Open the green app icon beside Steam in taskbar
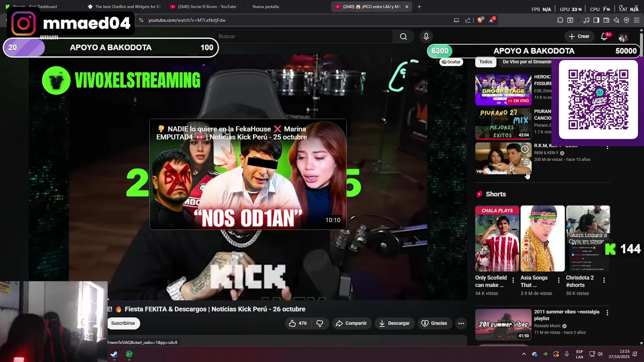Viewport: 644px width, 362px height. [x=129, y=354]
